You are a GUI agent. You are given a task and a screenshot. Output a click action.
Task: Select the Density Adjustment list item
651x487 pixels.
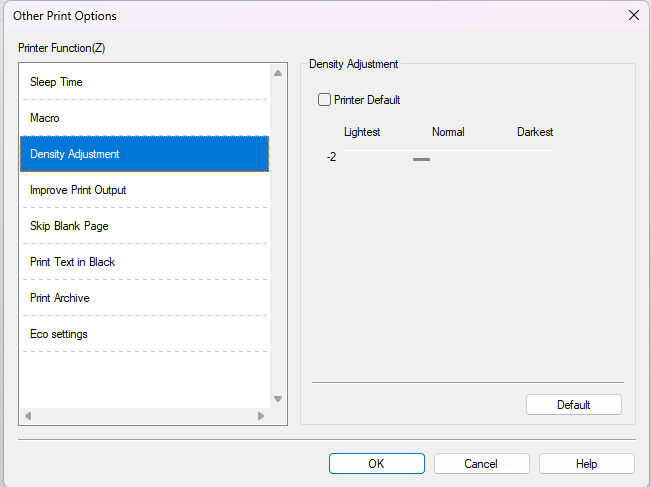point(75,154)
